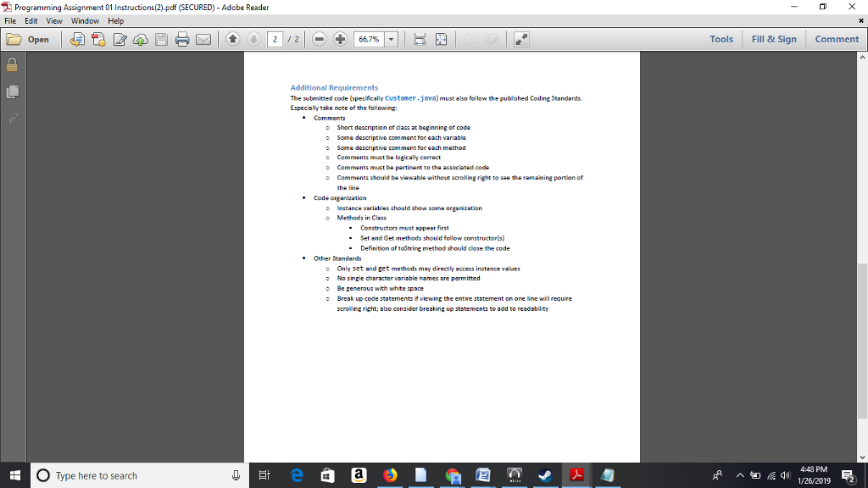Click the upload to Acrobat.com cloud icon

pyautogui.click(x=141, y=39)
